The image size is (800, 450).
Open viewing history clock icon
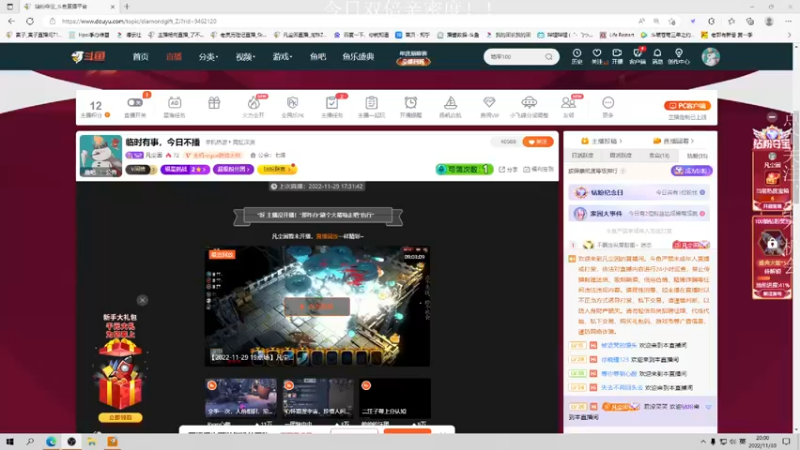(x=577, y=56)
